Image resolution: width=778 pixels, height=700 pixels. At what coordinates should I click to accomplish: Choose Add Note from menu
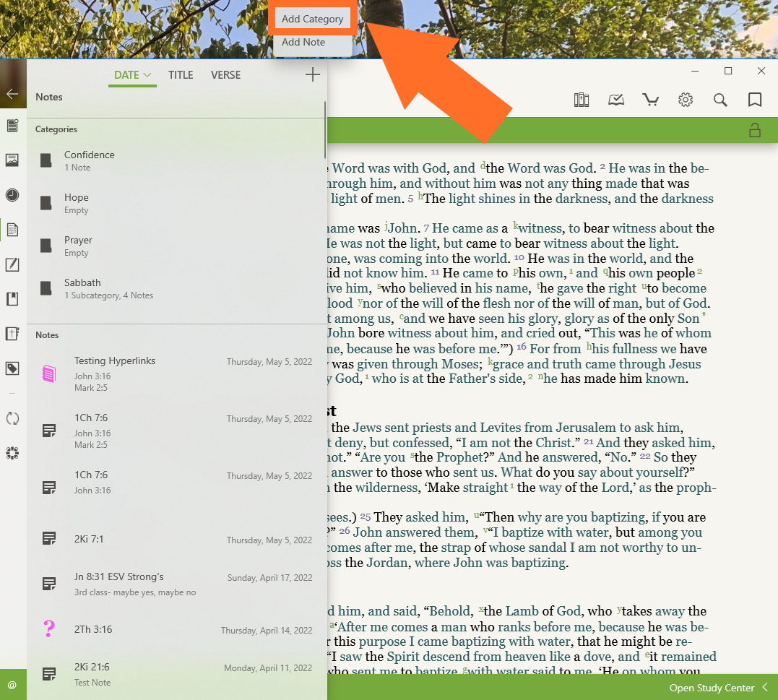click(x=303, y=43)
